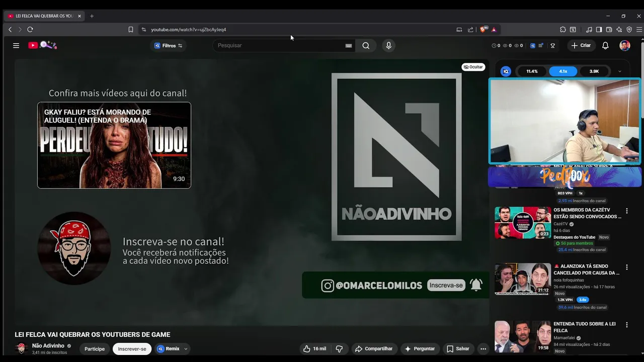Screen dimensions: 644x362
Task: Open the vidIQ list with blue dot
Action: (541, 45)
